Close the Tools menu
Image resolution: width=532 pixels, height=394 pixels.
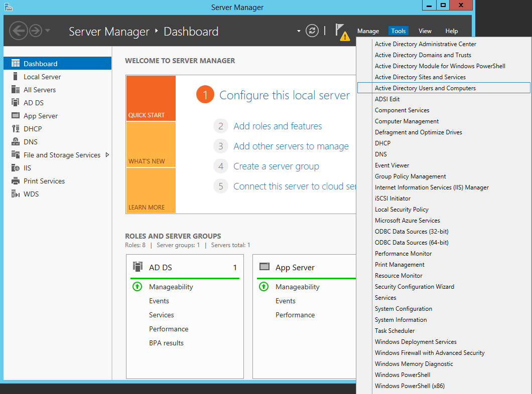point(398,31)
